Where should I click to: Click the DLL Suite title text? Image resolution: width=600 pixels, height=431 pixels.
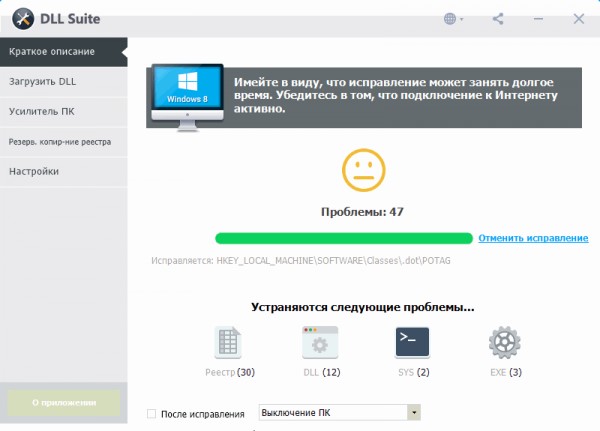pos(70,19)
